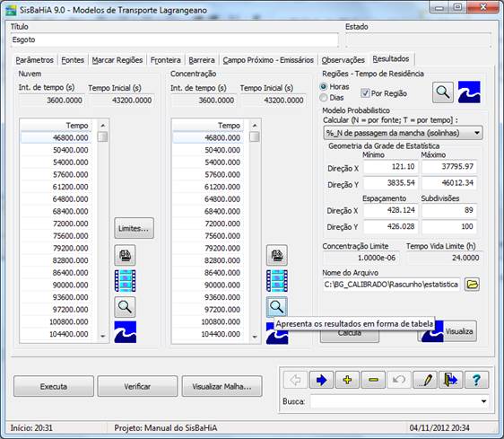Click Direção X Mínimo field 121.10

click(391, 167)
